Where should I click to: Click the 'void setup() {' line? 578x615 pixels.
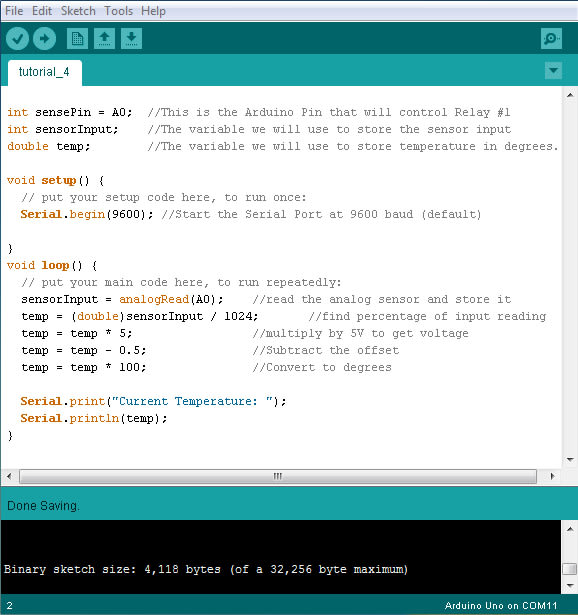(56, 180)
